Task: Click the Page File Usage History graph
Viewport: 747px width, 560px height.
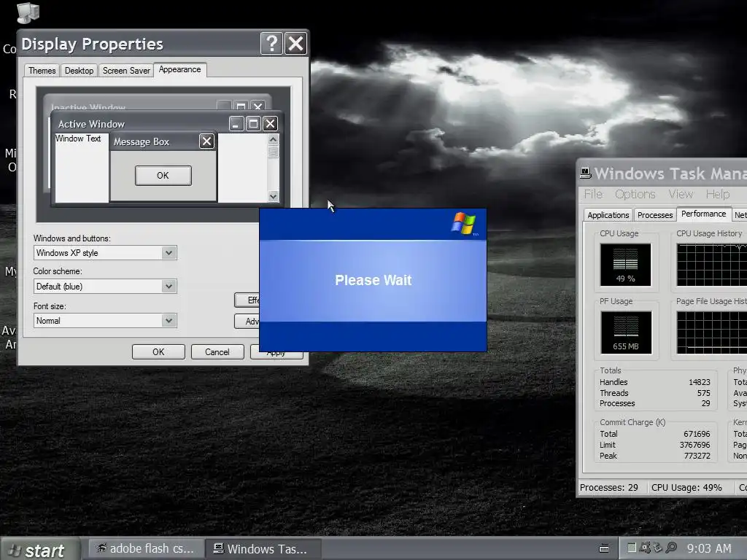Action: tap(712, 332)
